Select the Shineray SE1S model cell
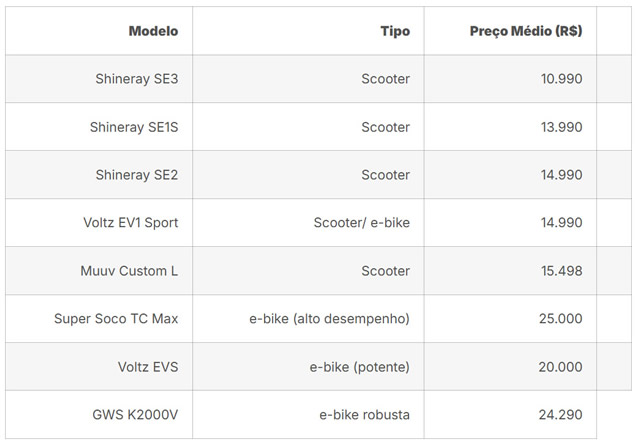Viewport: 640px width, 444px height. pyautogui.click(x=134, y=127)
